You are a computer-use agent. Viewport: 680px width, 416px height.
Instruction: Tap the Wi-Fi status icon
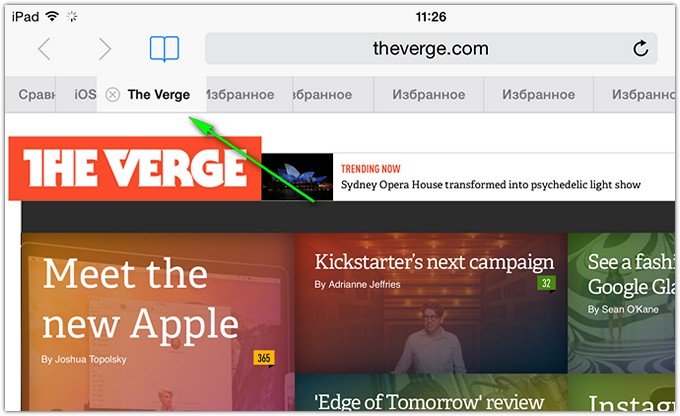pos(52,16)
